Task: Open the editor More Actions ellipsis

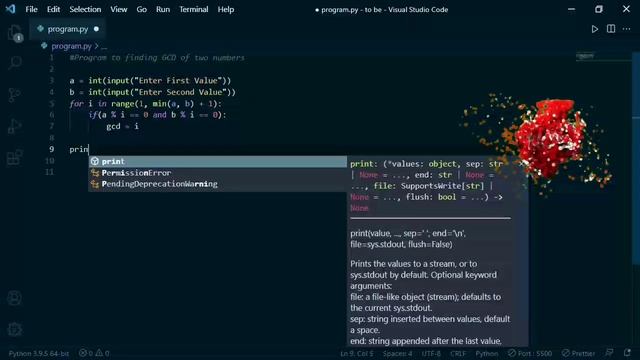Action: point(627,29)
